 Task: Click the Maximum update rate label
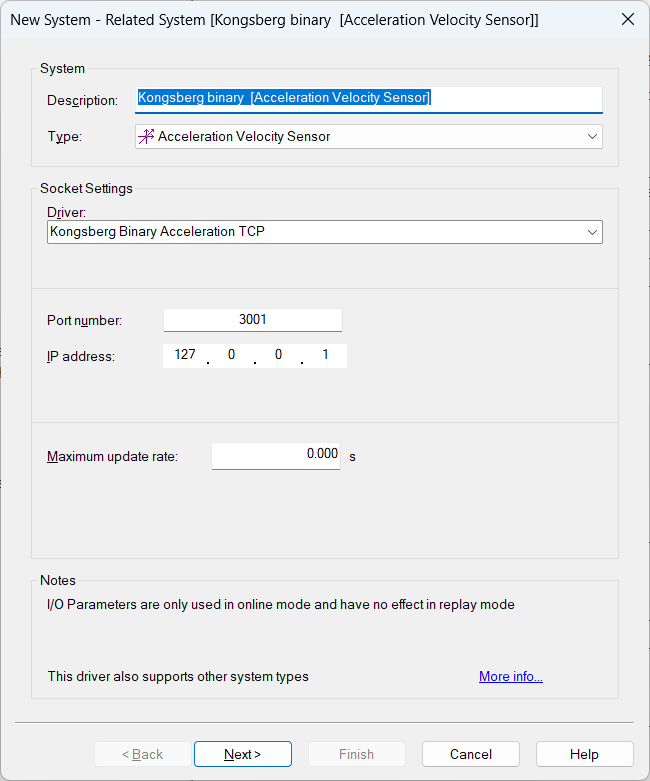pyautogui.click(x=112, y=456)
